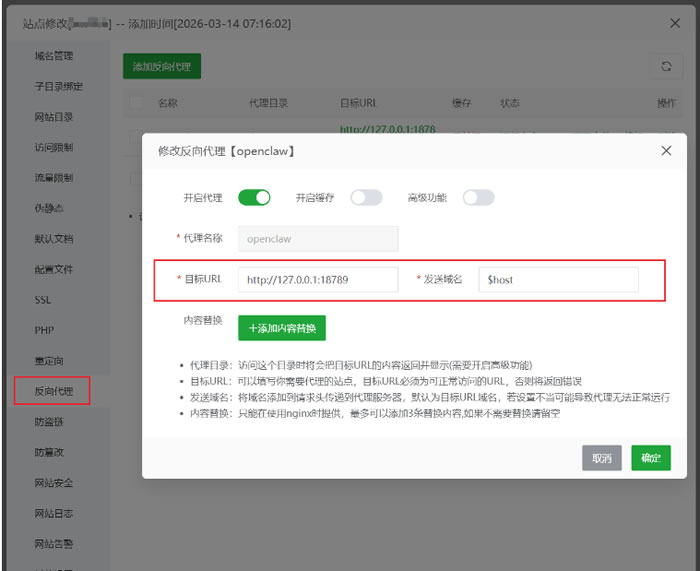Viewport: 700px width, 571px height.
Task: Toggle the 开启代理 switch off
Action: click(254, 198)
